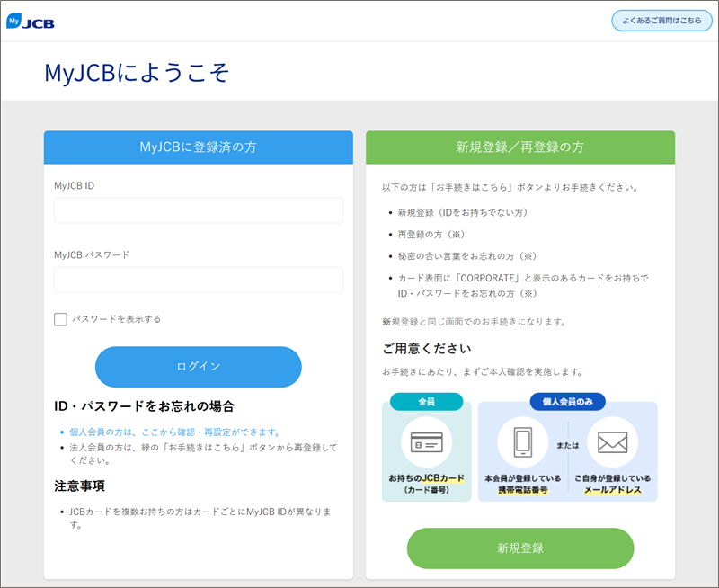Click the 個人会員のみ badge label
This screenshot has height=588, width=719.
click(567, 402)
